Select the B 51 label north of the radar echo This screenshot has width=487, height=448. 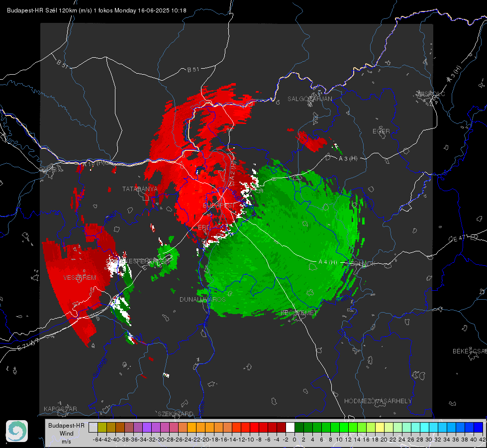click(x=193, y=70)
